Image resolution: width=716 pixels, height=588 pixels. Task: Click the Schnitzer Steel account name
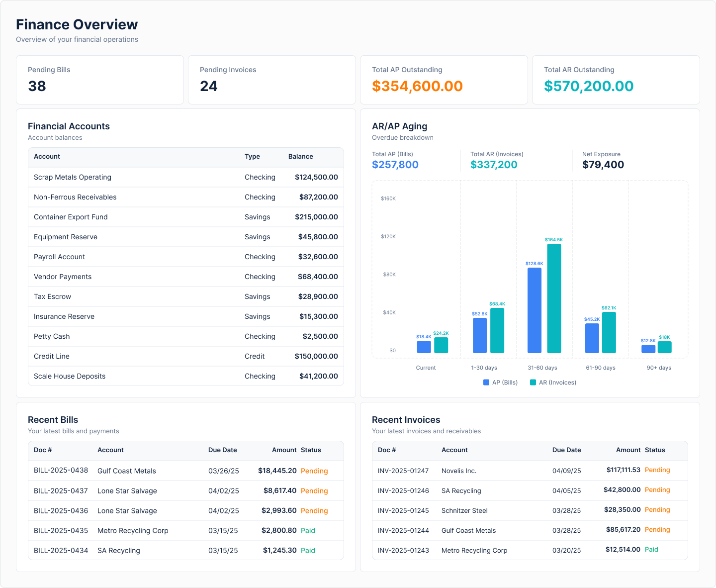[464, 510]
